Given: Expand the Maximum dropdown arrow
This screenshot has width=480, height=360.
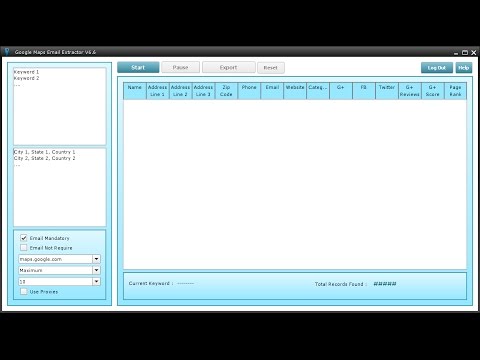Looking at the screenshot, I should [x=96, y=270].
